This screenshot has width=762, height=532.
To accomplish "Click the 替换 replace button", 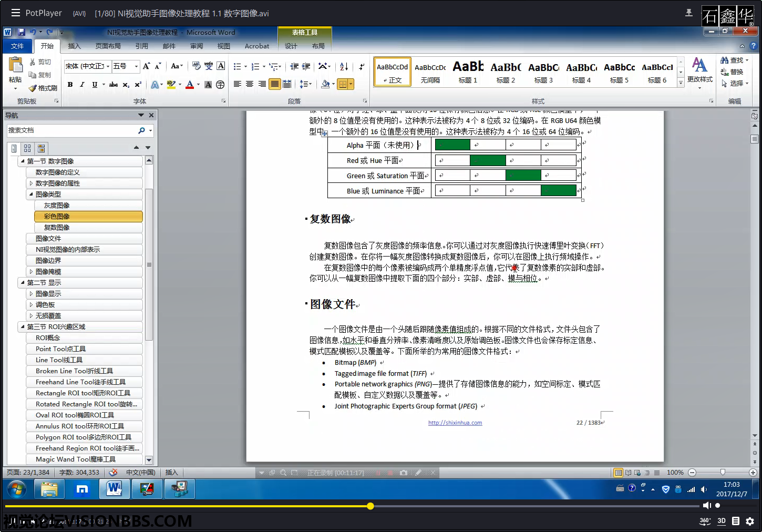I will 732,72.
